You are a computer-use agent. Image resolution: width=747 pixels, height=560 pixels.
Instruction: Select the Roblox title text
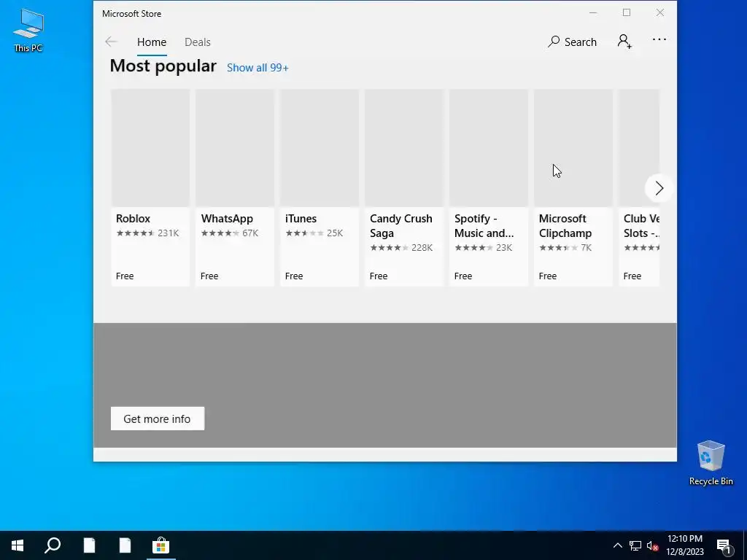[133, 219]
